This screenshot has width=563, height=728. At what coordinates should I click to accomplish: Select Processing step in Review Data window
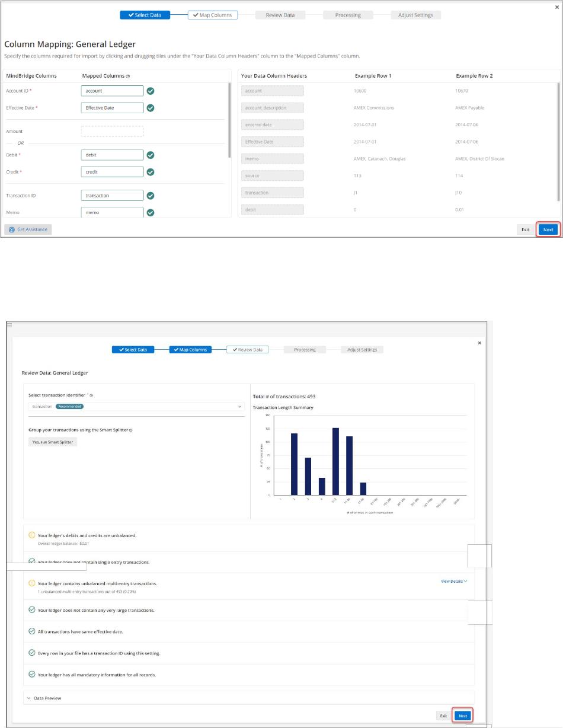coord(305,350)
